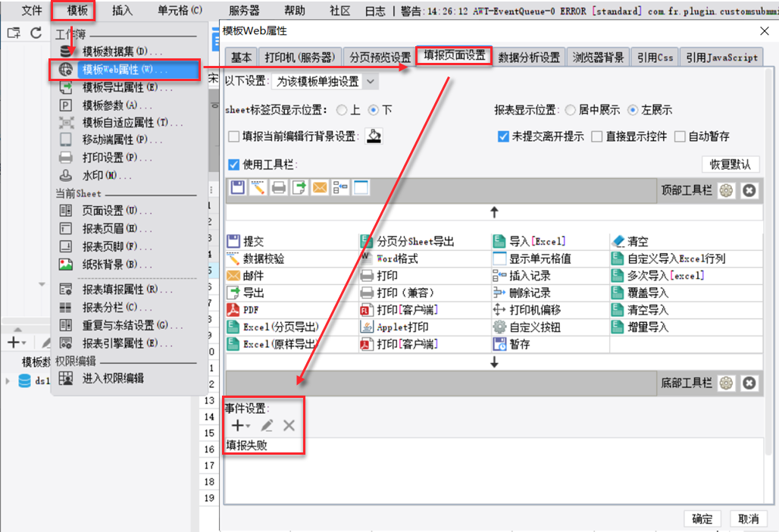Uncheck 未提交离开提示 option

pyautogui.click(x=503, y=136)
